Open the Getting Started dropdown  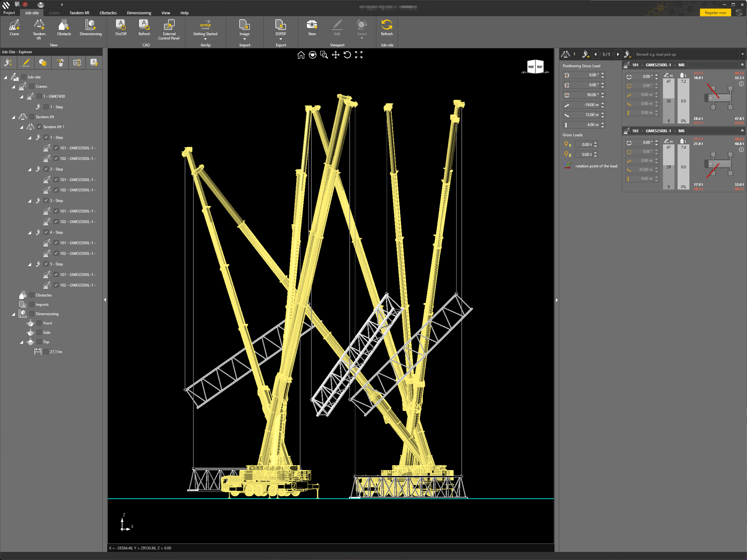(x=205, y=39)
